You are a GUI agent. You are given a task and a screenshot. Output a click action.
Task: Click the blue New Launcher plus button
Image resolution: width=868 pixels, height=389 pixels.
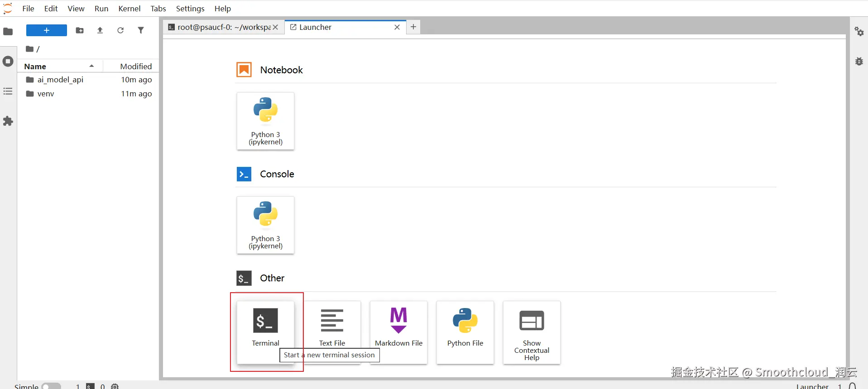[x=47, y=30]
